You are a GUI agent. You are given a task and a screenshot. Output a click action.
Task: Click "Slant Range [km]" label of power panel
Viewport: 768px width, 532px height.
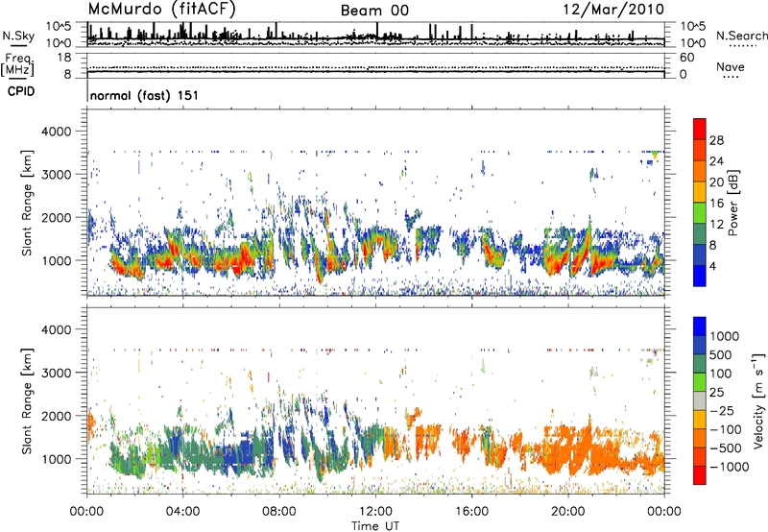tap(27, 203)
